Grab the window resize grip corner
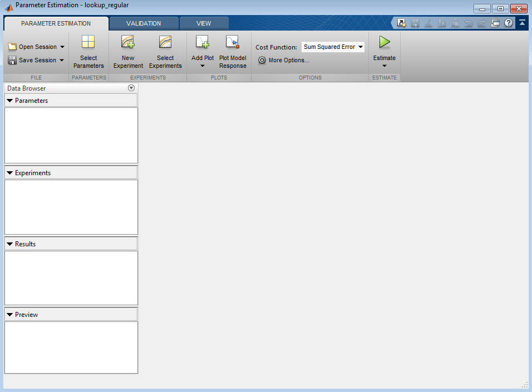 [525, 385]
